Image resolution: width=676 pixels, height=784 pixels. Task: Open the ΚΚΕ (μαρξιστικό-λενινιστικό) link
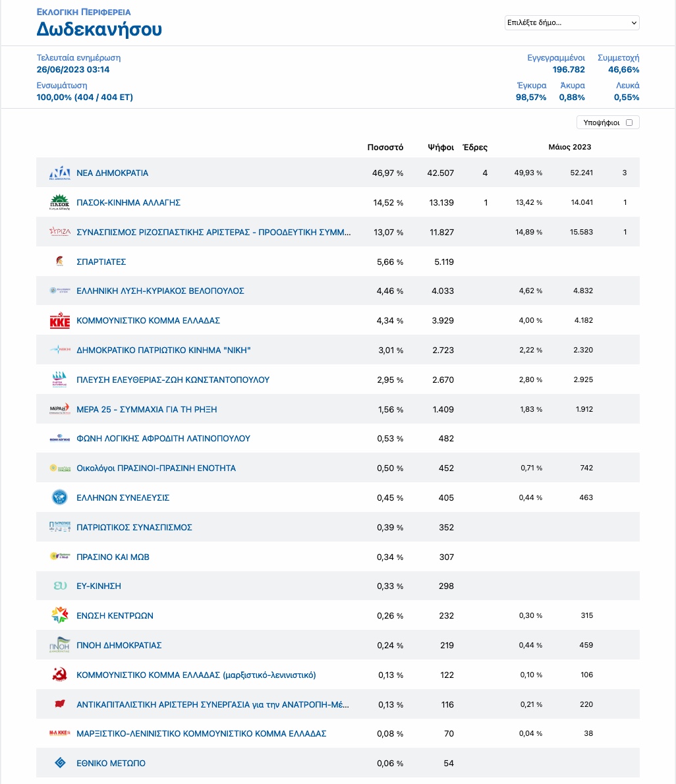(x=196, y=675)
